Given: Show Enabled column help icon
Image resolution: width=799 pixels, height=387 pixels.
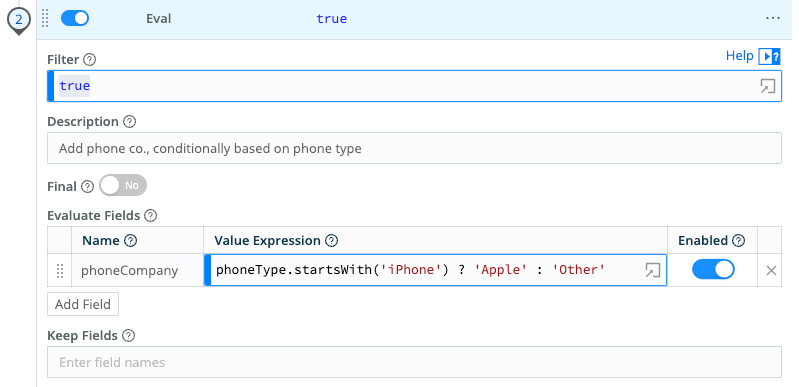Looking at the screenshot, I should point(738,241).
